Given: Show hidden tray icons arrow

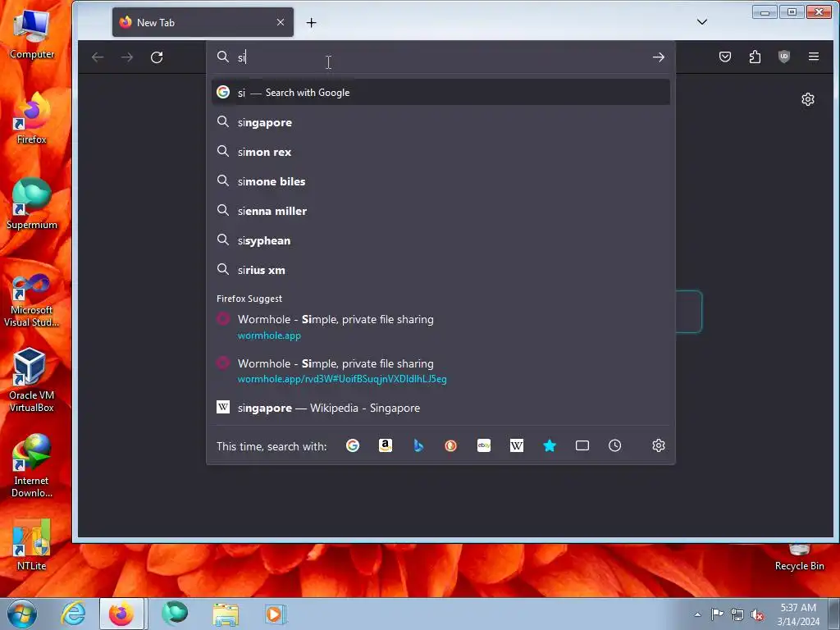Looking at the screenshot, I should pyautogui.click(x=697, y=614).
